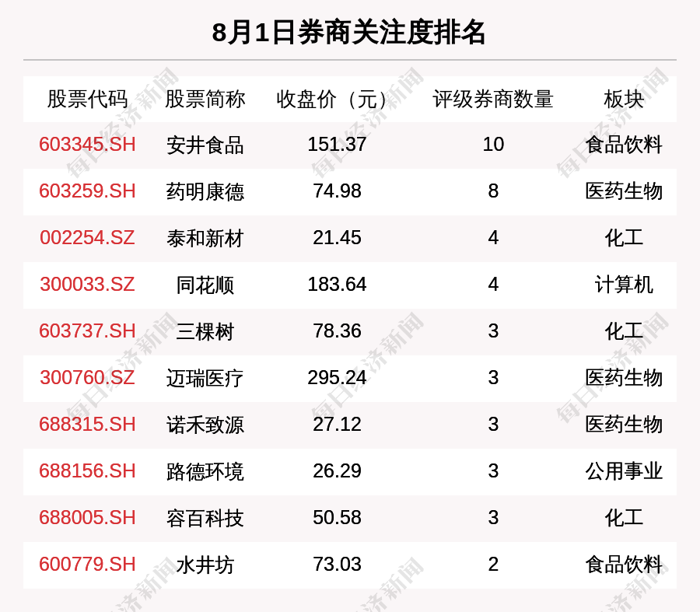The image size is (700, 612).
Task: Click broker count 4 for 同花顺
Action: (493, 285)
